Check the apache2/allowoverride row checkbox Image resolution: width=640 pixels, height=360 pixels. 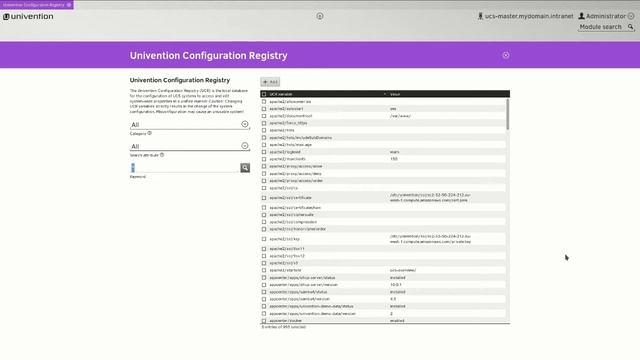click(x=264, y=102)
